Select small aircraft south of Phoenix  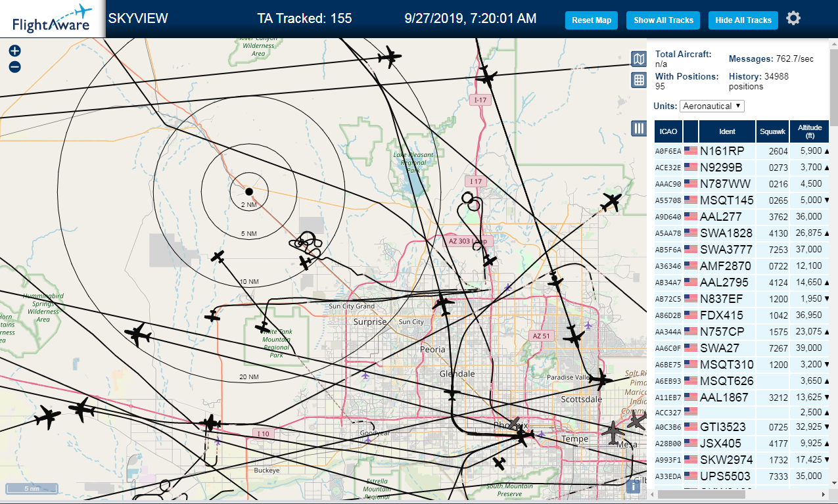[x=499, y=463]
